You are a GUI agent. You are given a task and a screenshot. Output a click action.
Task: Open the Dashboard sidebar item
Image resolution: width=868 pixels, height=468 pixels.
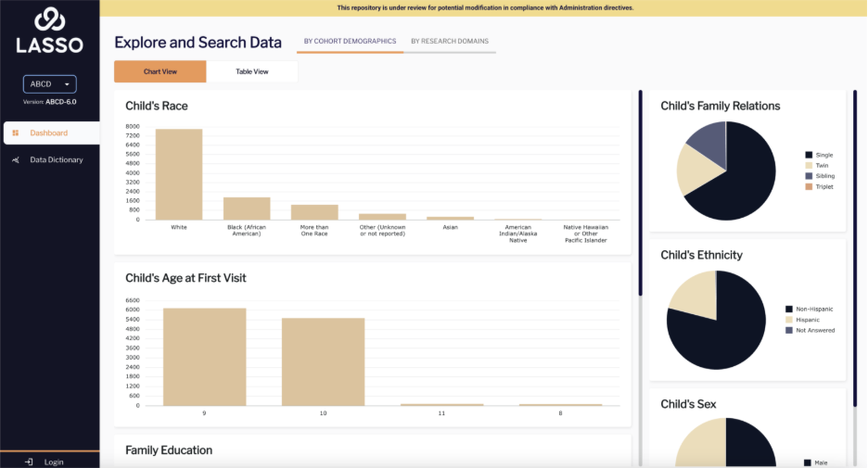(x=52, y=133)
